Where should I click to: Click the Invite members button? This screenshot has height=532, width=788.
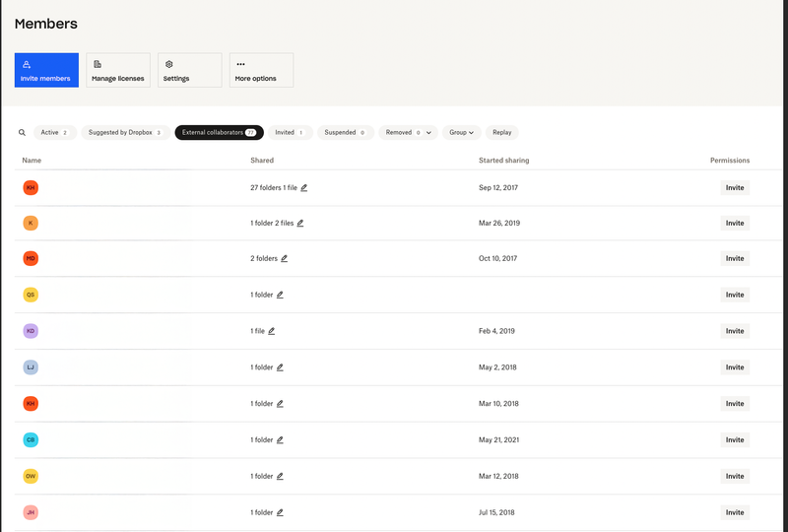point(46,71)
